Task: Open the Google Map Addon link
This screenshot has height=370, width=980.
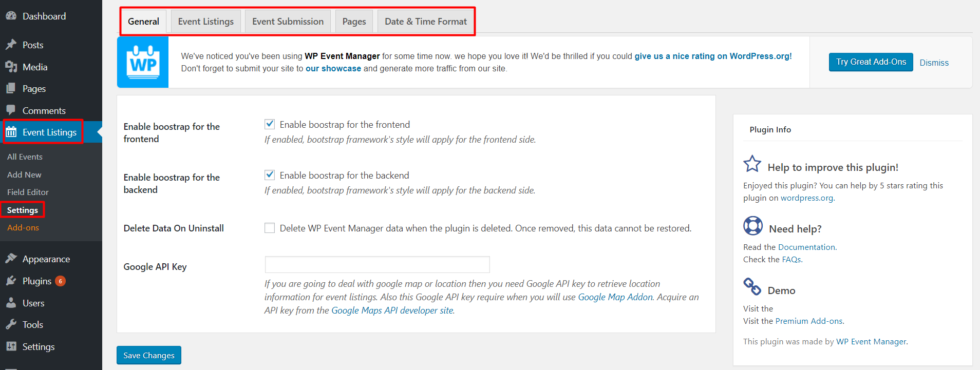Action: (x=615, y=297)
